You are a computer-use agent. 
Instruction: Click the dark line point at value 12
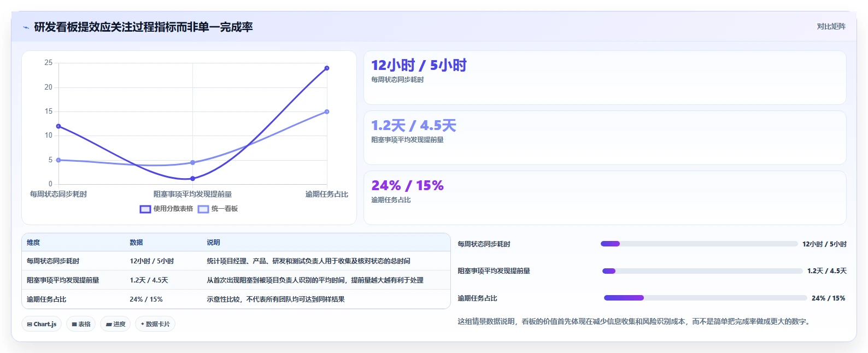coord(58,126)
